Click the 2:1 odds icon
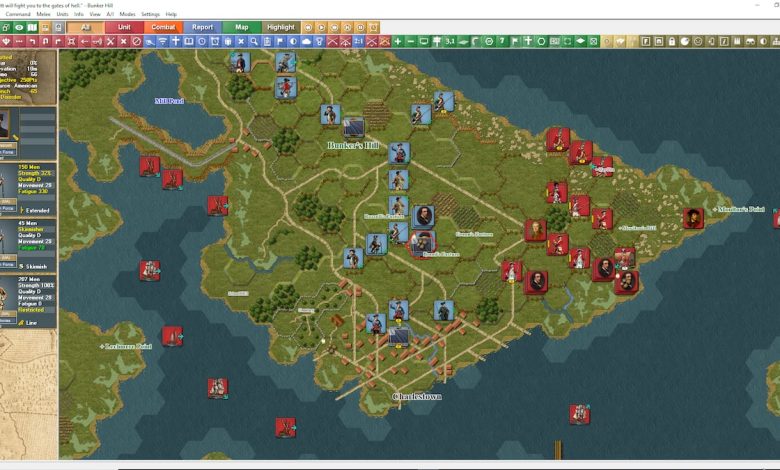This screenshot has width=780, height=470. coord(358,42)
